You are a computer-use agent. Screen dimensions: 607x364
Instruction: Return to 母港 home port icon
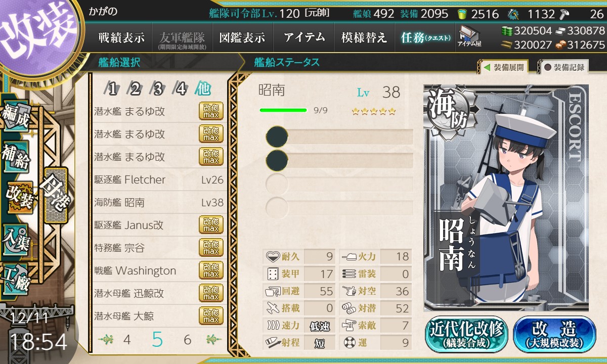point(54,196)
